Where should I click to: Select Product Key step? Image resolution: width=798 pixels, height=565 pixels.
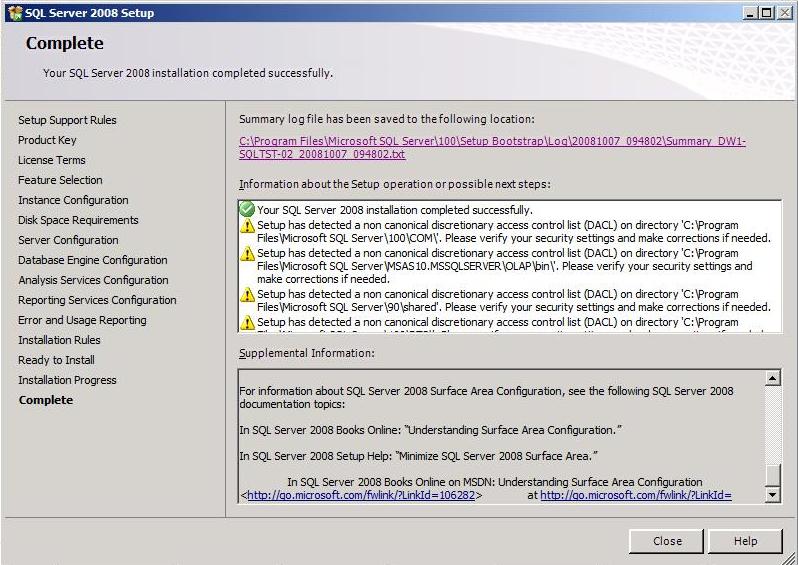(x=47, y=140)
